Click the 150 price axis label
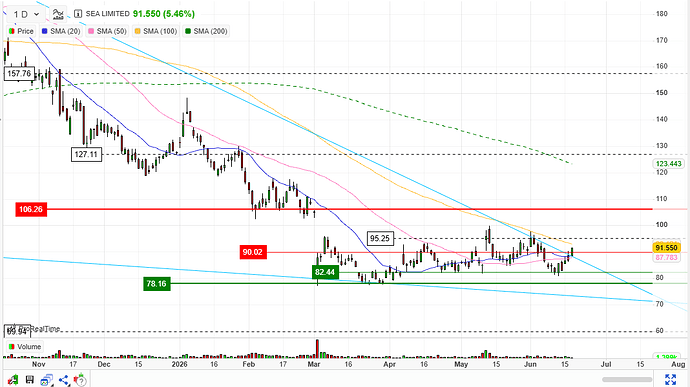 (662, 92)
